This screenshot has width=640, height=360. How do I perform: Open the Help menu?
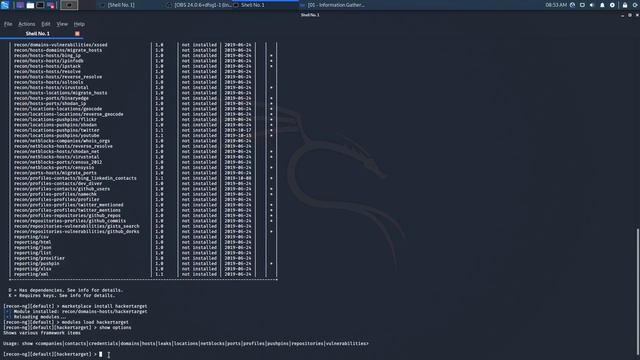[79, 24]
